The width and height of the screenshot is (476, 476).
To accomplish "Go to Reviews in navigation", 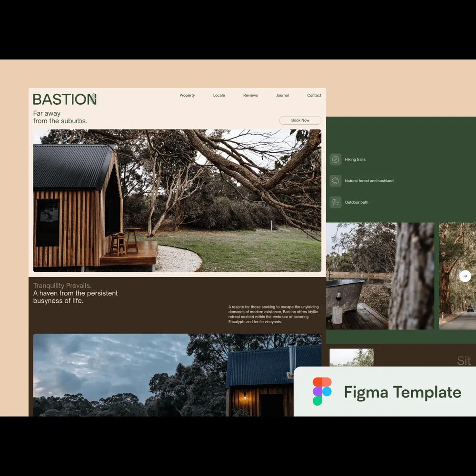I will pos(250,95).
